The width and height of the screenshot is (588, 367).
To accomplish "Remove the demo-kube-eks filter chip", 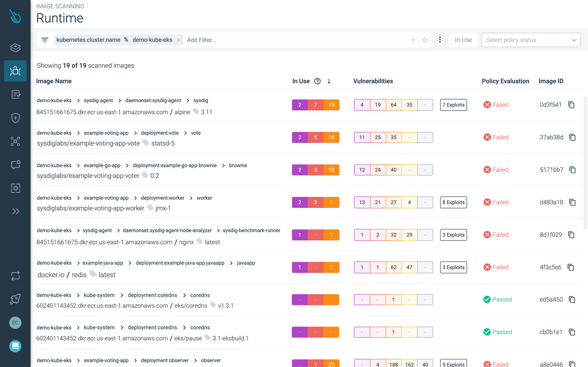I will click(179, 40).
